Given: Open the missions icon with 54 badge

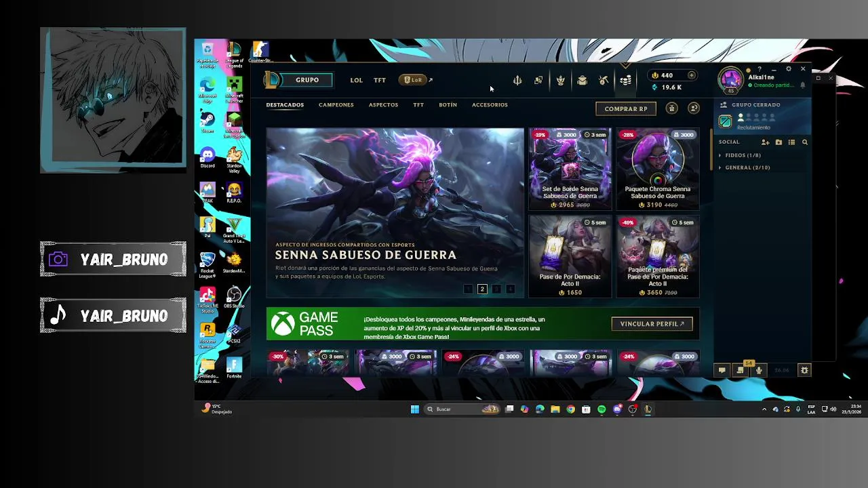Looking at the screenshot, I should [x=741, y=370].
